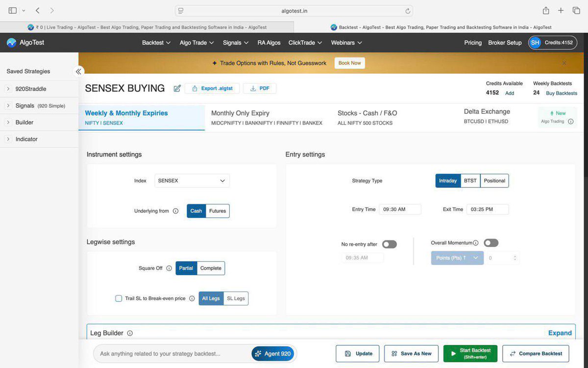Screen dimensions: 588x368
Task: Switch to Monthly Only Expiry tab
Action: click(x=267, y=118)
